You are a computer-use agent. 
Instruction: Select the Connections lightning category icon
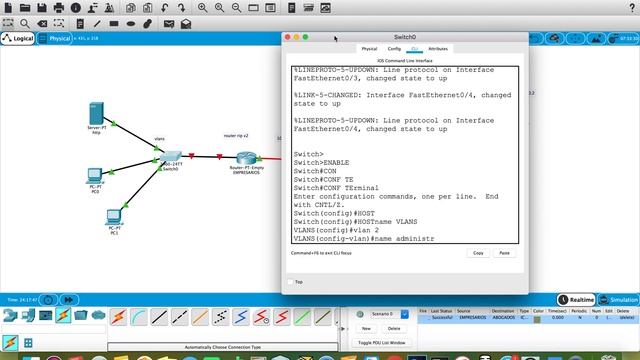[63, 315]
